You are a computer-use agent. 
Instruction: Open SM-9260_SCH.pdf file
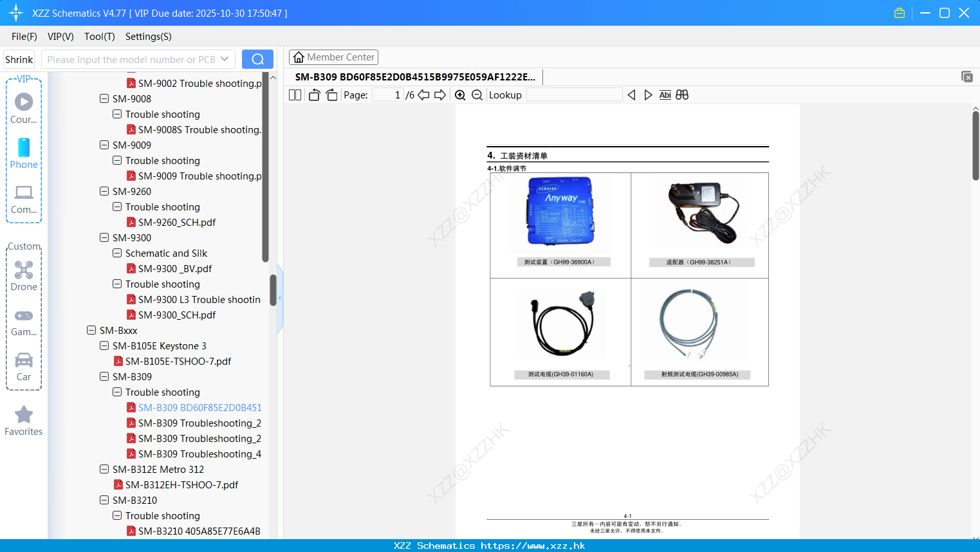(x=177, y=222)
